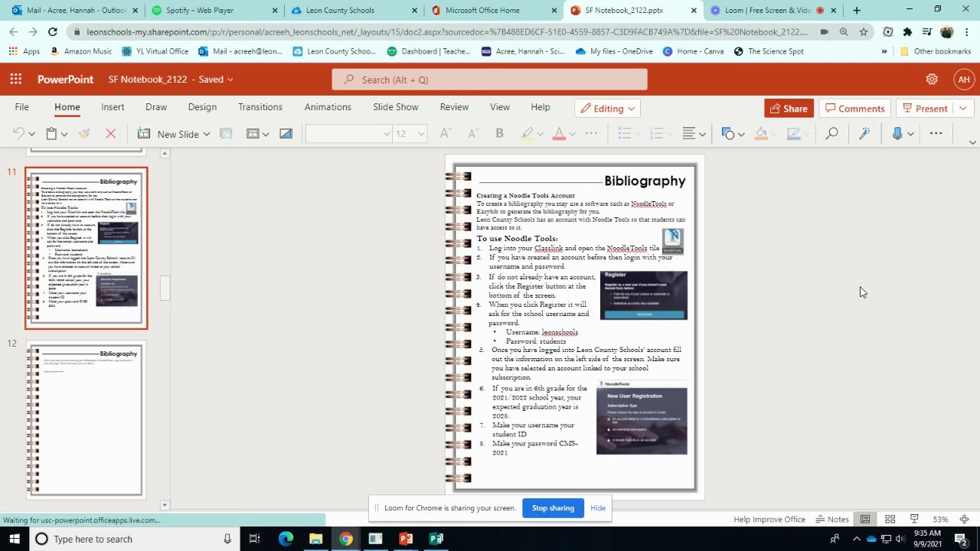Open the ribbon overflow more options
This screenshot has width=980, height=551.
pyautogui.click(x=936, y=133)
